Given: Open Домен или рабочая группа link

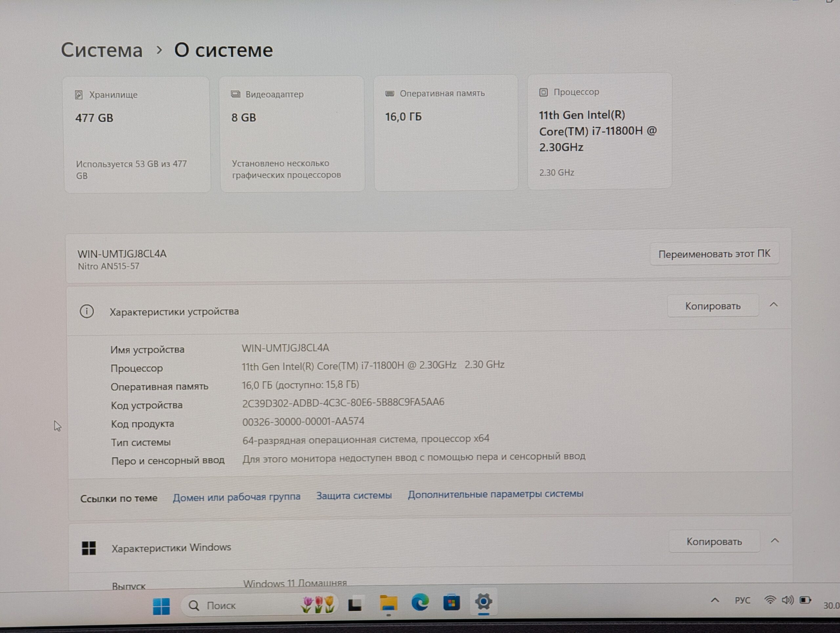Looking at the screenshot, I should [237, 497].
